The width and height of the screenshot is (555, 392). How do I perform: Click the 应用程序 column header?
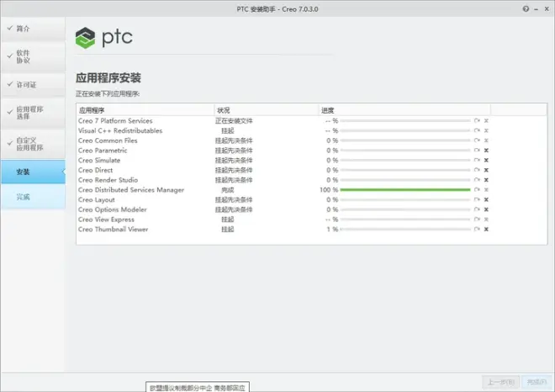145,110
